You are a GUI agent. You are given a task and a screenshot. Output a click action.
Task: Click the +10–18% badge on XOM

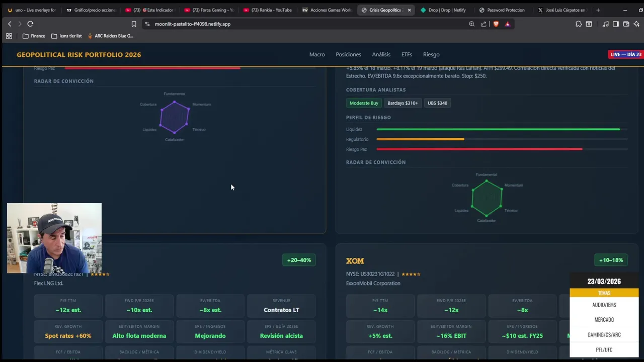[x=611, y=260]
